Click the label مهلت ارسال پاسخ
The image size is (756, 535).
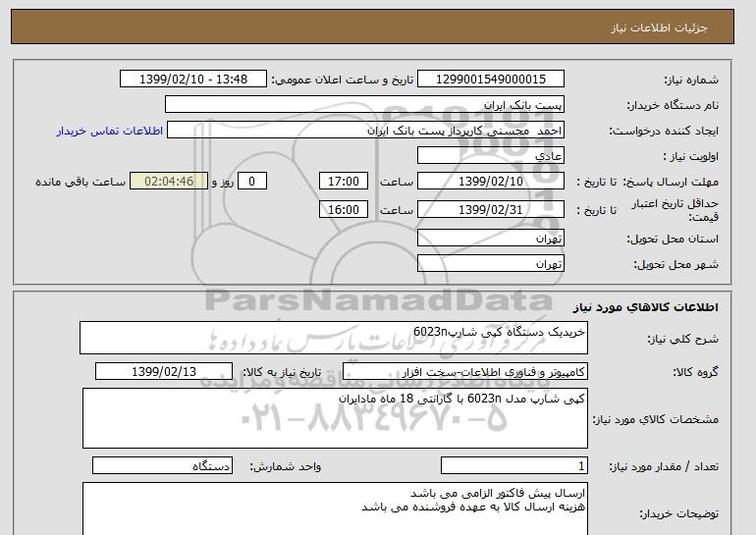click(671, 182)
